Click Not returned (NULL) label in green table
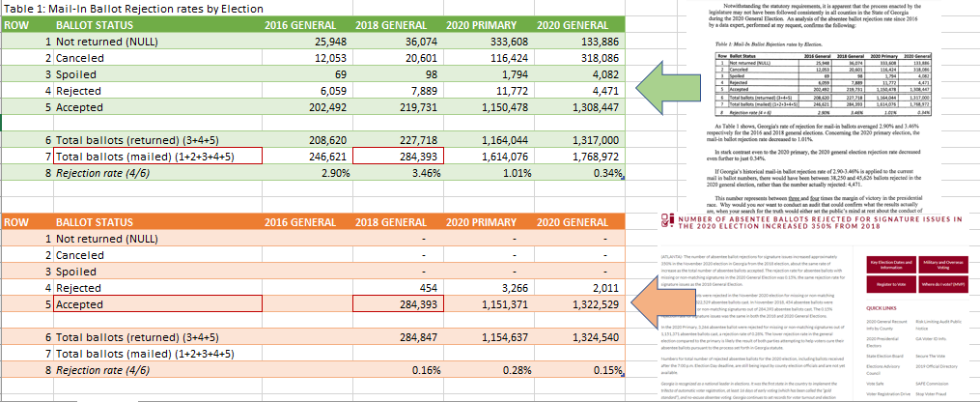This screenshot has height=402, width=980. (157, 42)
